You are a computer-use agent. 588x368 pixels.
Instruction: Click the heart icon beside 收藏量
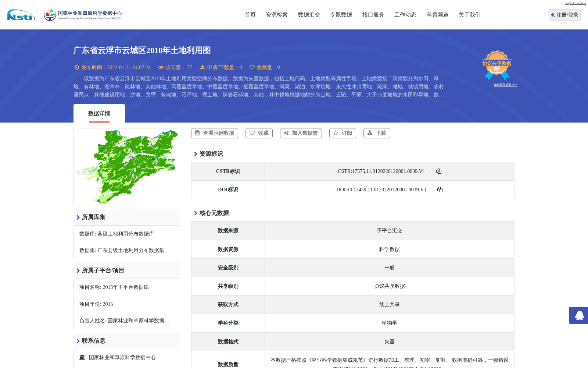[x=252, y=67]
